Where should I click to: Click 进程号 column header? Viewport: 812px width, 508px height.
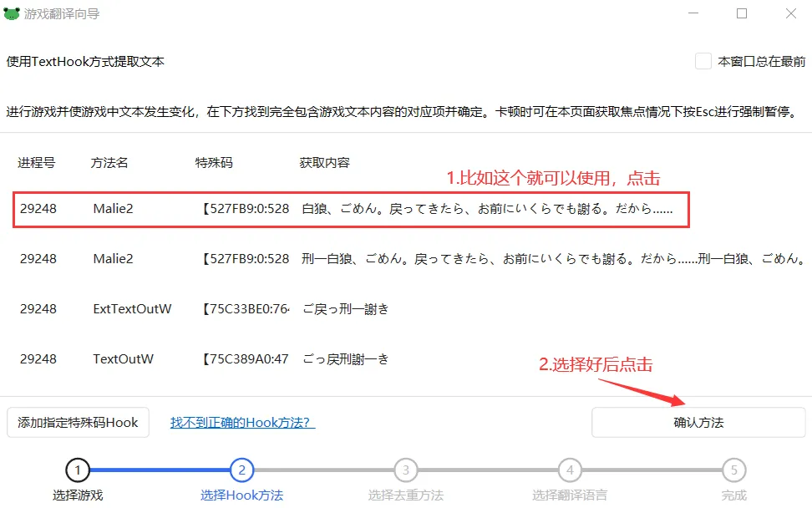[36, 163]
